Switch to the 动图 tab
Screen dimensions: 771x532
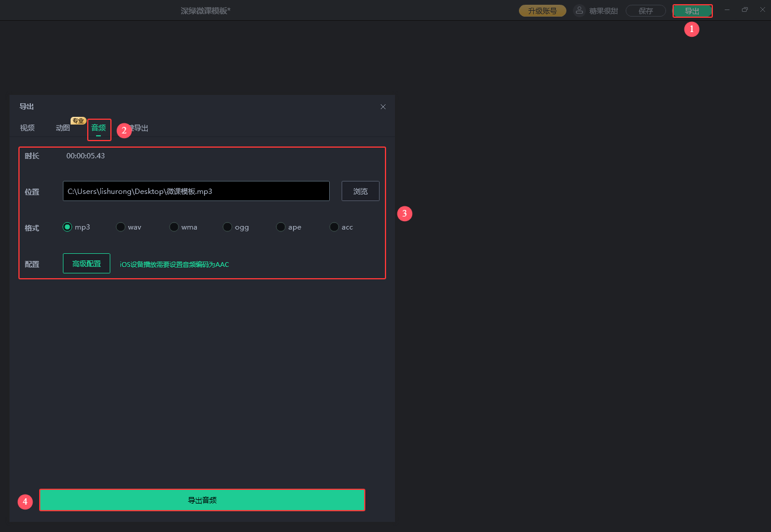pyautogui.click(x=63, y=128)
